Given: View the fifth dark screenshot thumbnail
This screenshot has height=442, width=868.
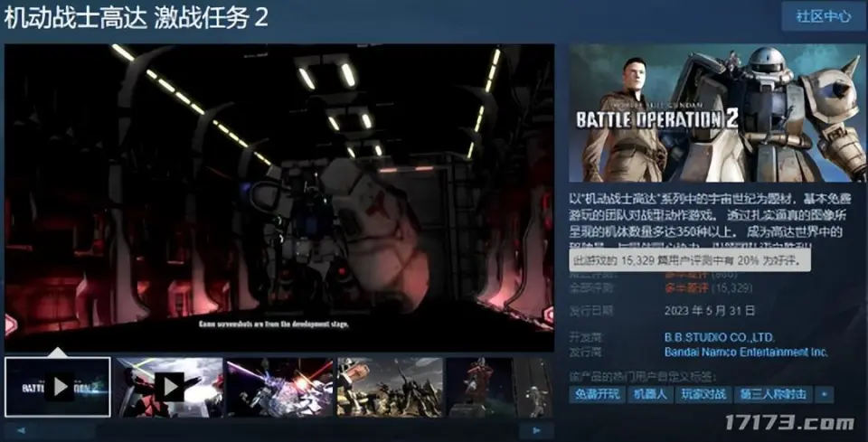Looking at the screenshot, I should (479, 387).
